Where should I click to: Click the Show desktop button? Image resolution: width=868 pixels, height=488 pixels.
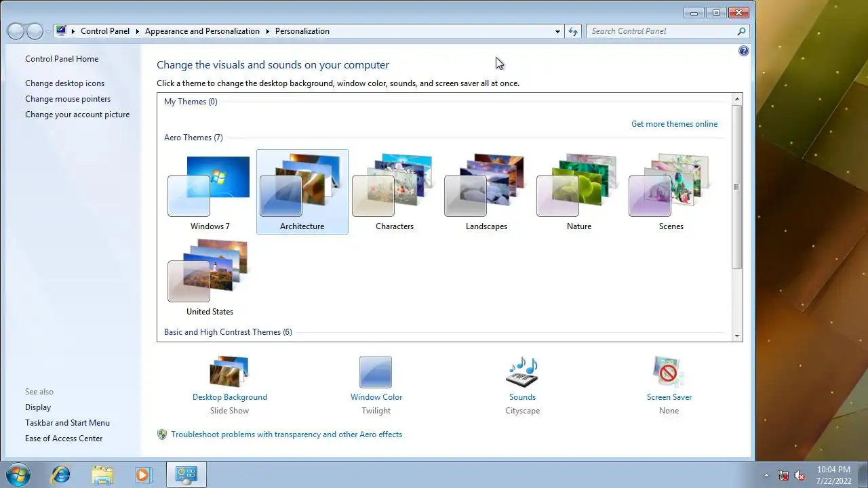click(863, 474)
